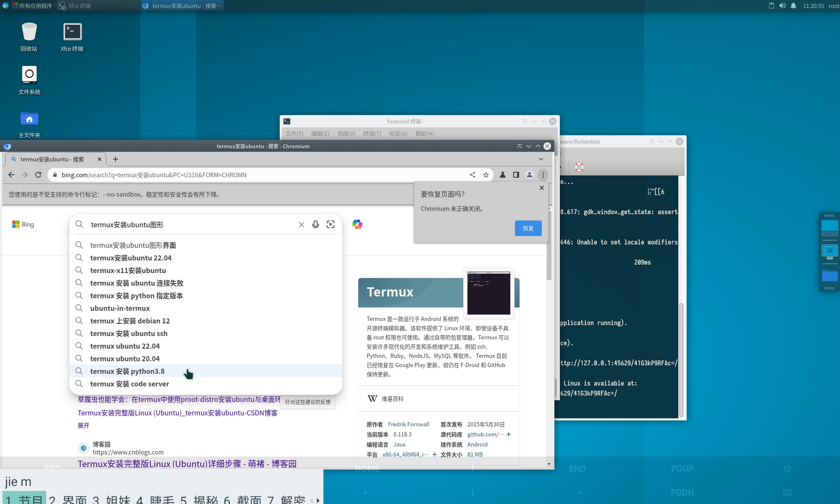This screenshot has height=504, width=840.
Task: Open the Chromium three-dot menu
Action: pos(543,175)
